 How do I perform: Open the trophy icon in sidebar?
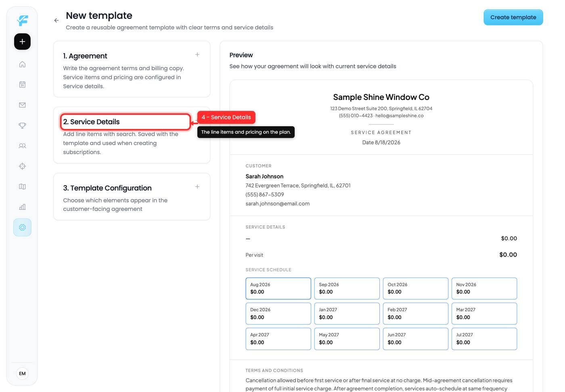22,125
